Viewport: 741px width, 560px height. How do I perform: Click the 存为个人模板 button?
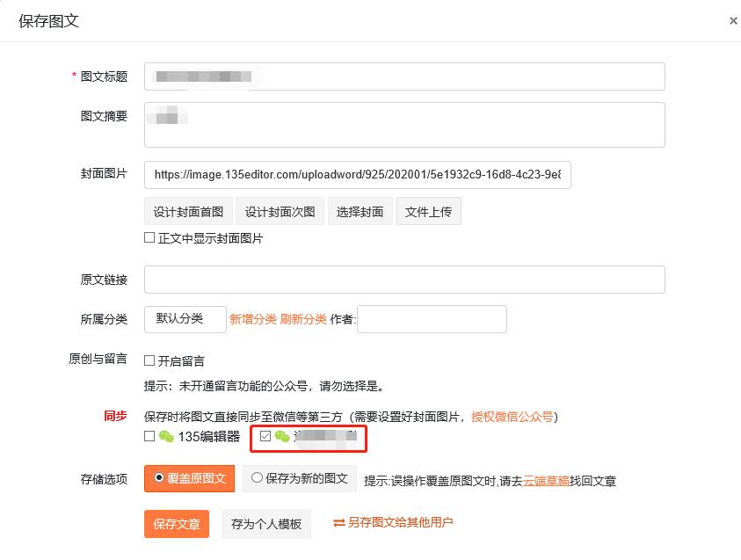tap(266, 524)
